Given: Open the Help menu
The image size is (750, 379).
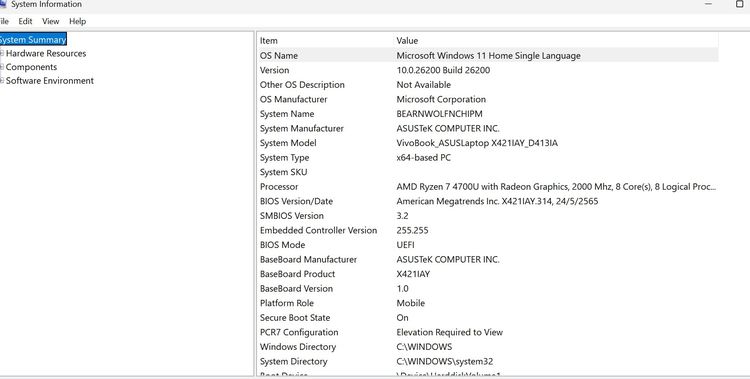Looking at the screenshot, I should click(x=77, y=21).
